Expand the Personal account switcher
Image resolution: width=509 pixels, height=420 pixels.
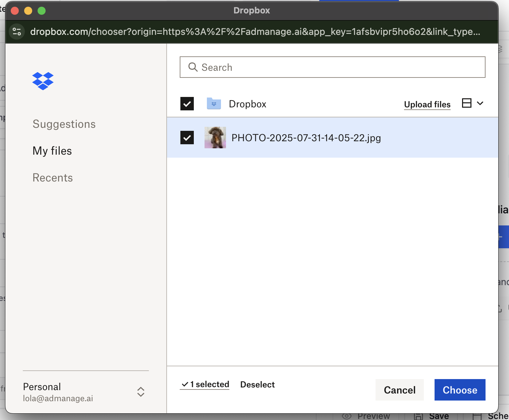point(141,392)
